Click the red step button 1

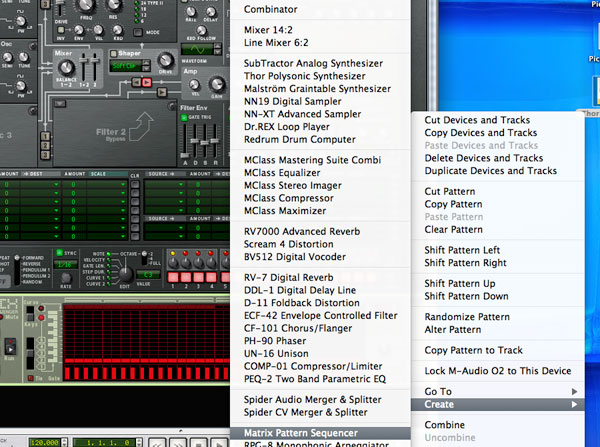pyautogui.click(x=173, y=277)
